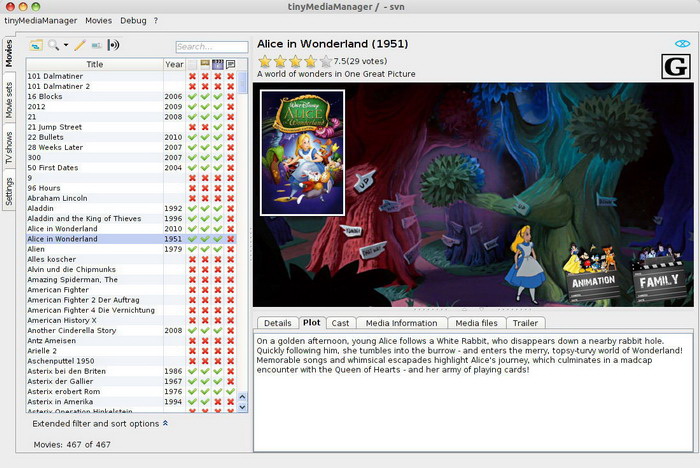Open the Movies menu in menu bar
Screen dimensions: 700x468
tap(98, 20)
